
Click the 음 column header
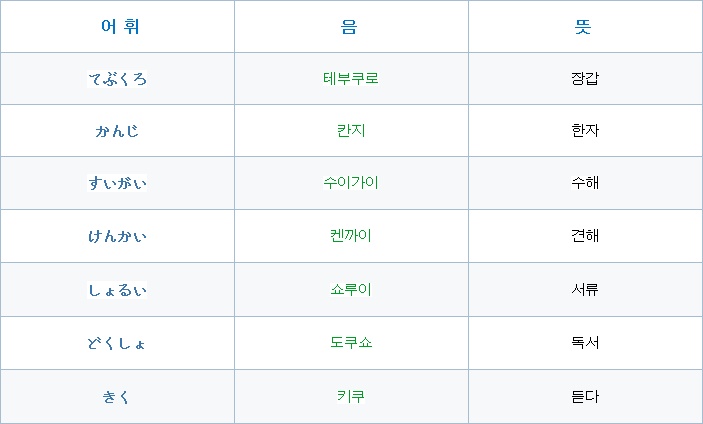coord(349,26)
